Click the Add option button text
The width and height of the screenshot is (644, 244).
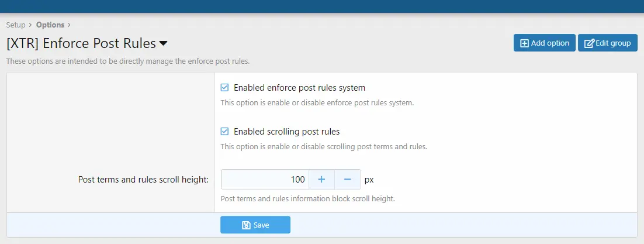click(550, 43)
